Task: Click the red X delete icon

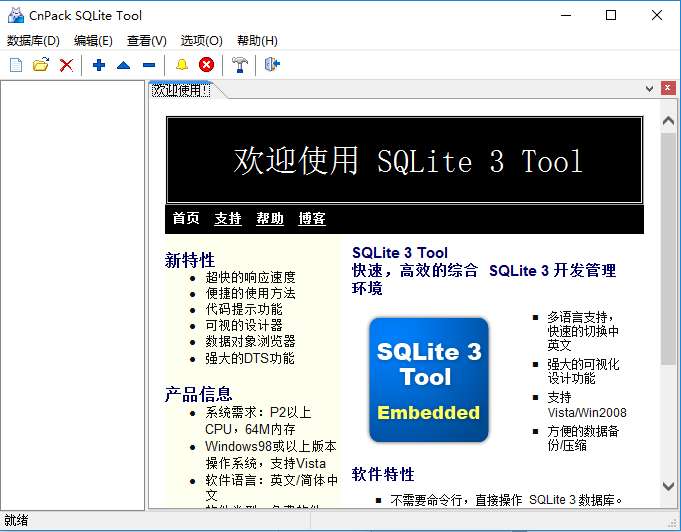Action: pos(66,65)
